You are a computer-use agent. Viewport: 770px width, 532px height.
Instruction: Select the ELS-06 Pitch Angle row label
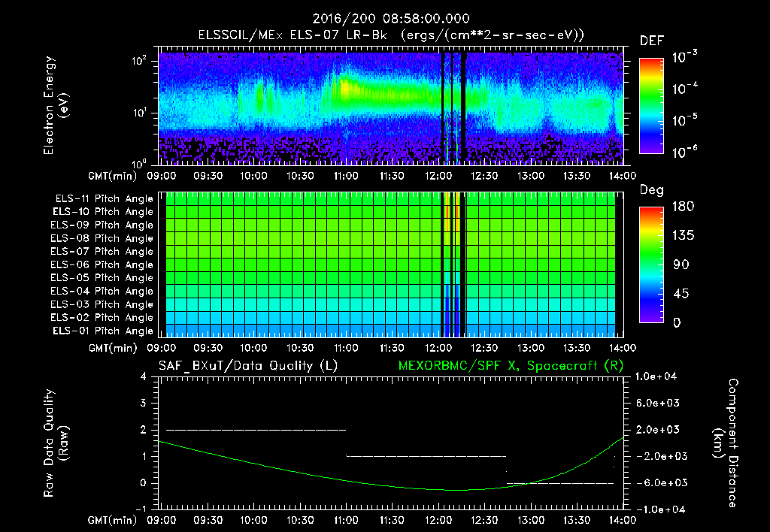[102, 264]
